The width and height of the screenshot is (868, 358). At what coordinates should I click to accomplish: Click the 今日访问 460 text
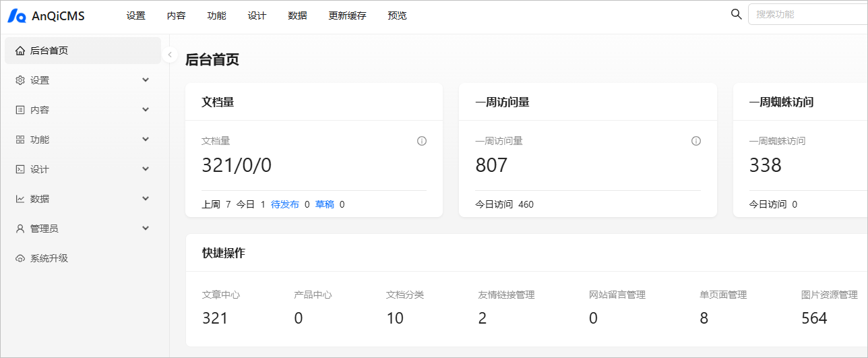(x=504, y=204)
